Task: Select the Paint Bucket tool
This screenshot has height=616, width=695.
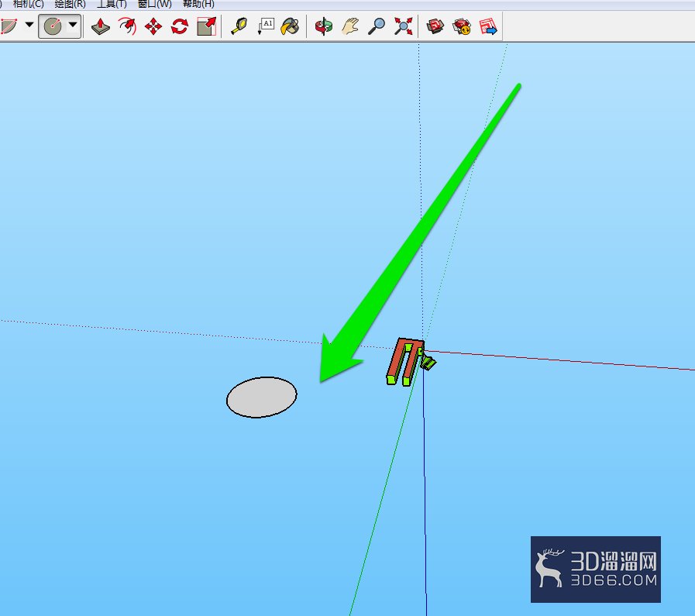Action: point(291,26)
